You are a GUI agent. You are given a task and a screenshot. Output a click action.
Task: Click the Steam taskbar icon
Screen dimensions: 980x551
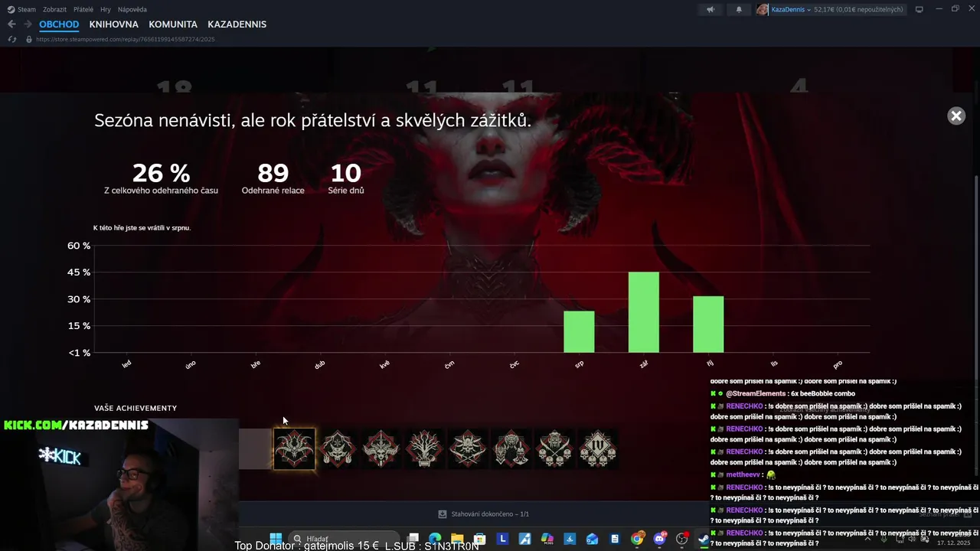[x=704, y=539]
